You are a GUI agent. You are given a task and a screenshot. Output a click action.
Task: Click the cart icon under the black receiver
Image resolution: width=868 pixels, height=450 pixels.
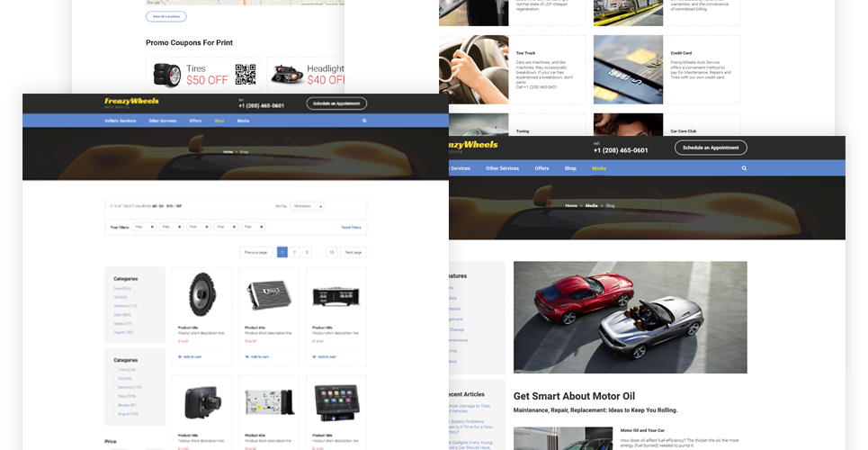coord(314,357)
